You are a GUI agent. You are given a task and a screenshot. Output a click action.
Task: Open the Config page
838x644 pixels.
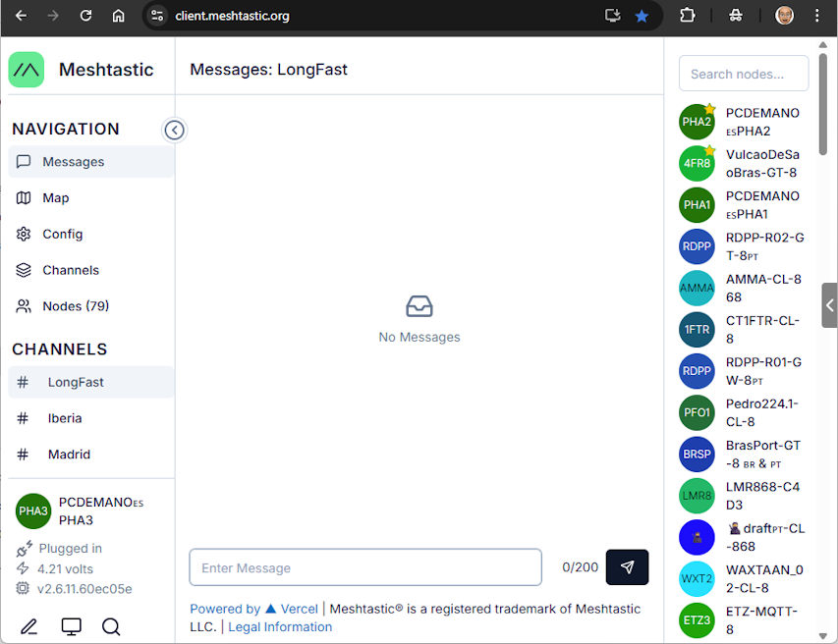90,234
